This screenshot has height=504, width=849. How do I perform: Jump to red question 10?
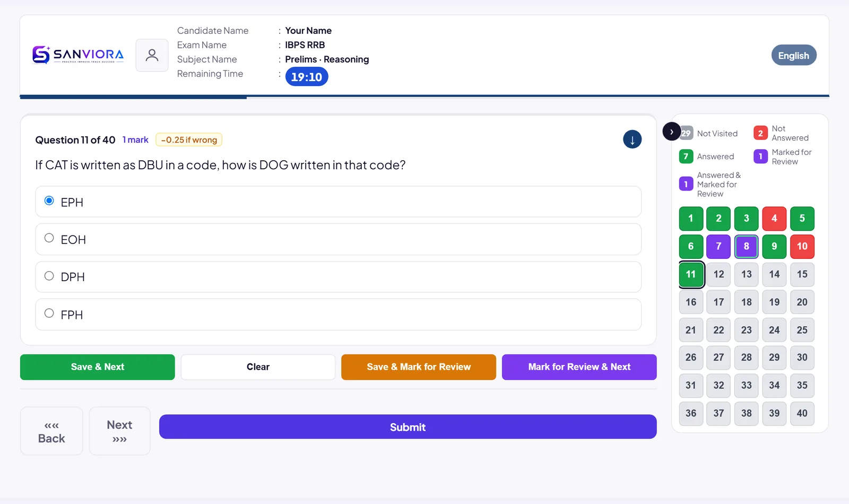(x=802, y=247)
